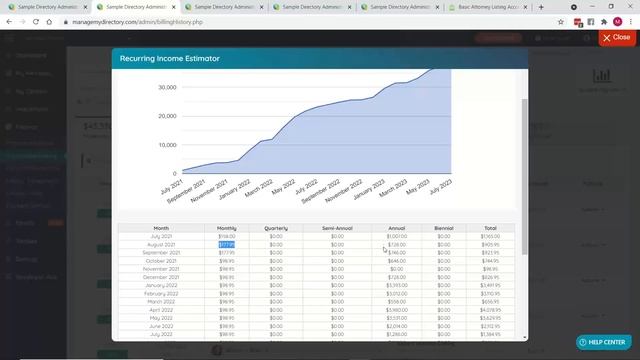Select the August 2021 row label
The width and height of the screenshot is (640, 360).
click(x=161, y=244)
